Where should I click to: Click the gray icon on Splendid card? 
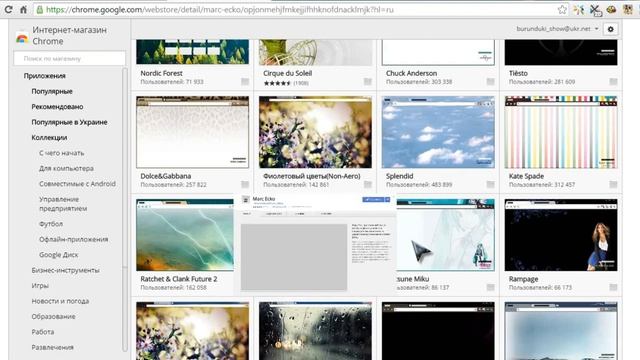(491, 184)
